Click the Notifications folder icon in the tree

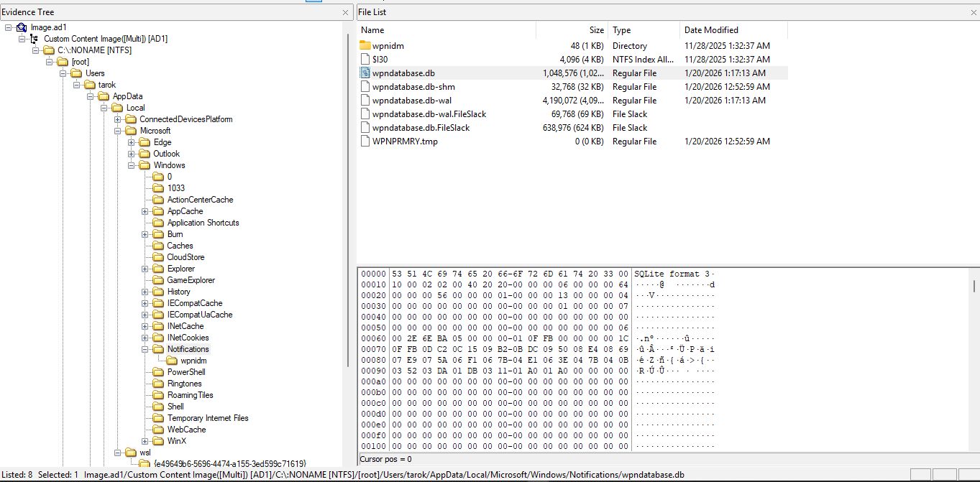[x=158, y=349]
